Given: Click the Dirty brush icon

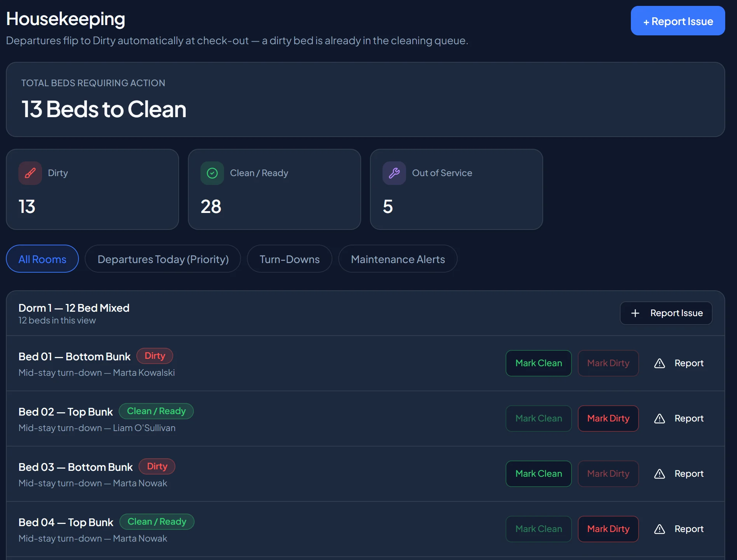Looking at the screenshot, I should click(30, 173).
